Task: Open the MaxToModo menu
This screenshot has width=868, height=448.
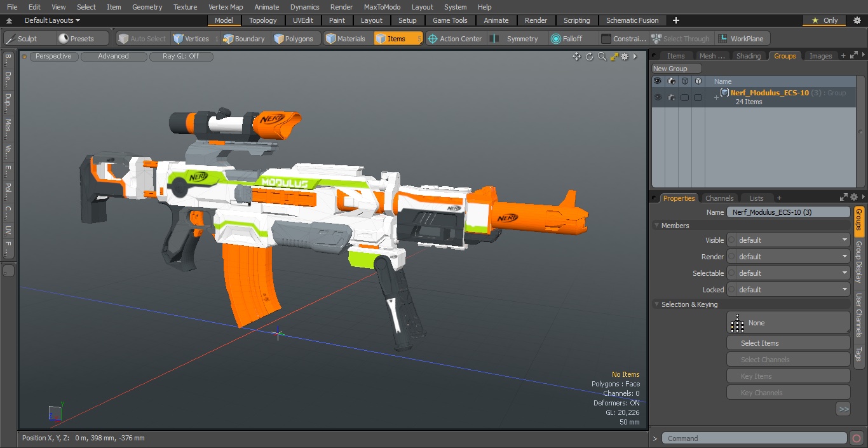Action: pyautogui.click(x=382, y=7)
